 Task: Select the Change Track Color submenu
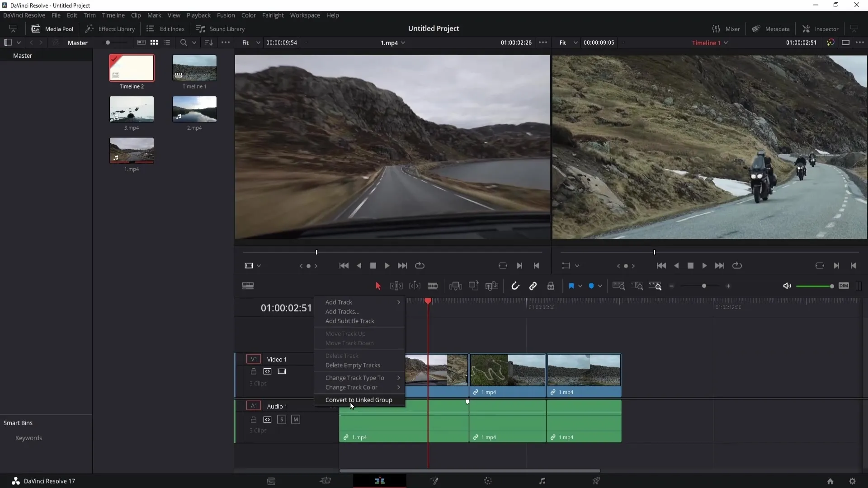coord(352,387)
